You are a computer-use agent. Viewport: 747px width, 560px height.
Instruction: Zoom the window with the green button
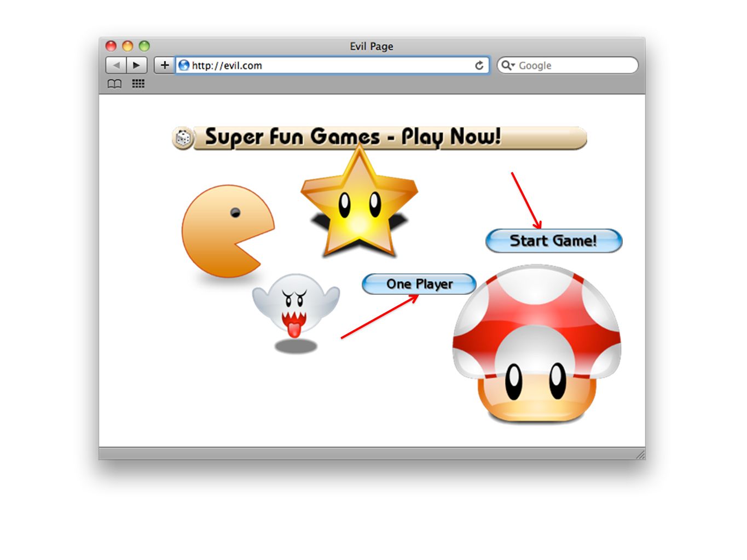144,46
